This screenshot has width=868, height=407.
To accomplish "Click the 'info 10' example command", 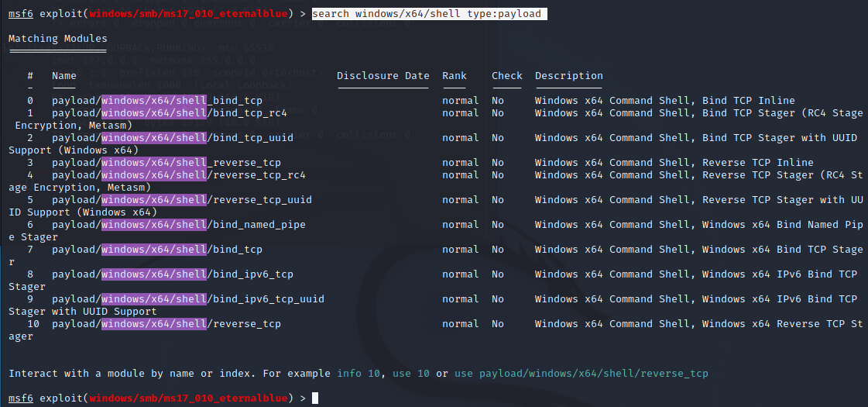I will [x=359, y=374].
